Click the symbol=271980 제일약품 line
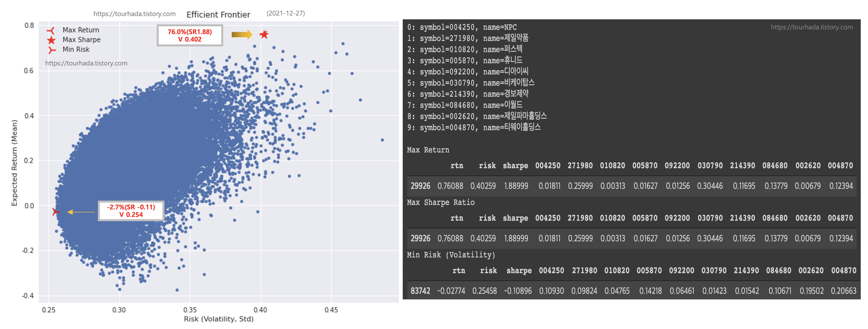868x329 pixels. [x=468, y=38]
